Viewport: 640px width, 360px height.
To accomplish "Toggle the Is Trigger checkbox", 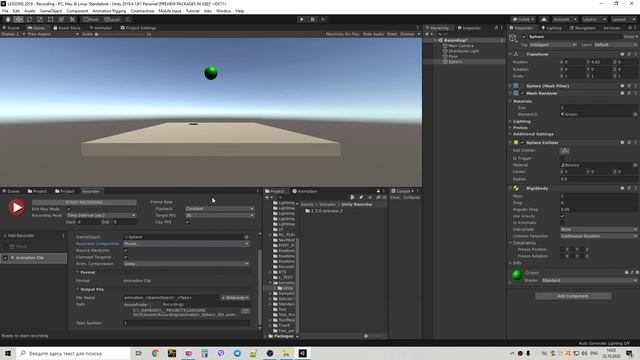I will pos(562,158).
